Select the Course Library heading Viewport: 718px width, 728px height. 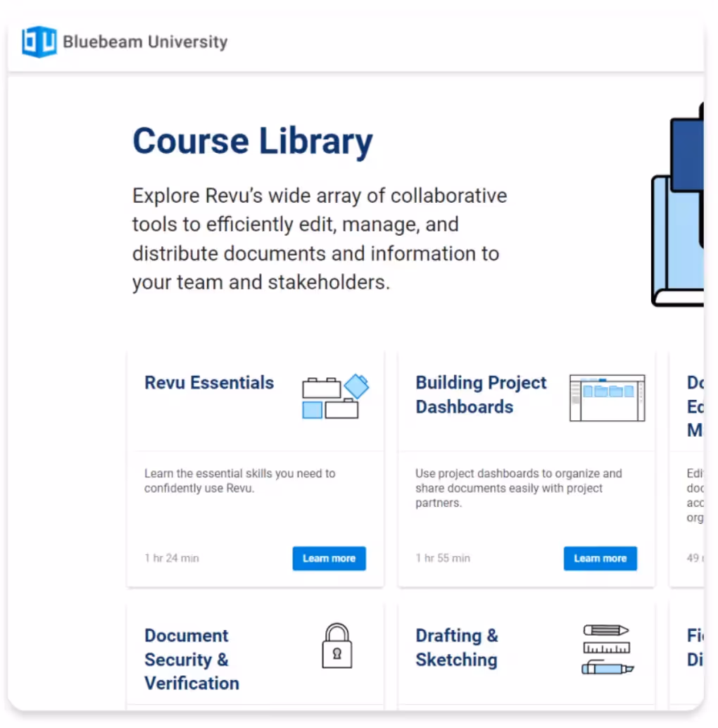253,141
